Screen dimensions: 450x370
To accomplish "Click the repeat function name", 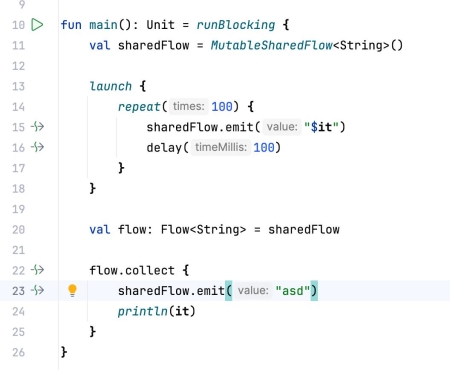I will click(139, 107).
